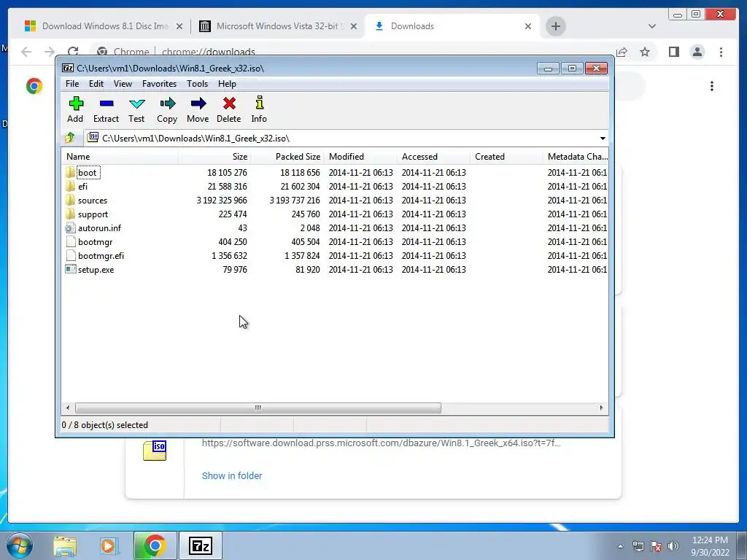Open Windows Explorer from the taskbar
The height and width of the screenshot is (560, 747).
coord(65,546)
